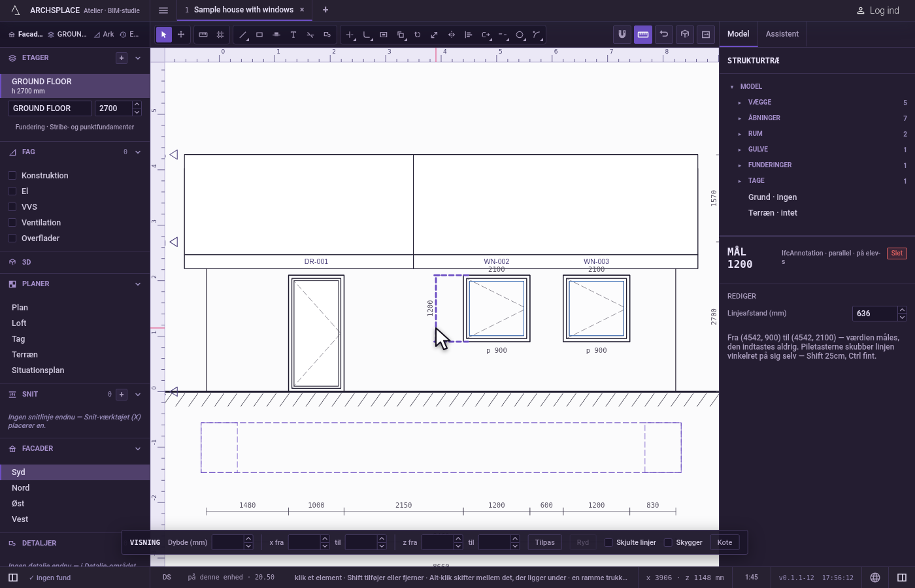This screenshot has width=915, height=588.
Task: Open the 3D cube view icon
Action: (x=685, y=35)
